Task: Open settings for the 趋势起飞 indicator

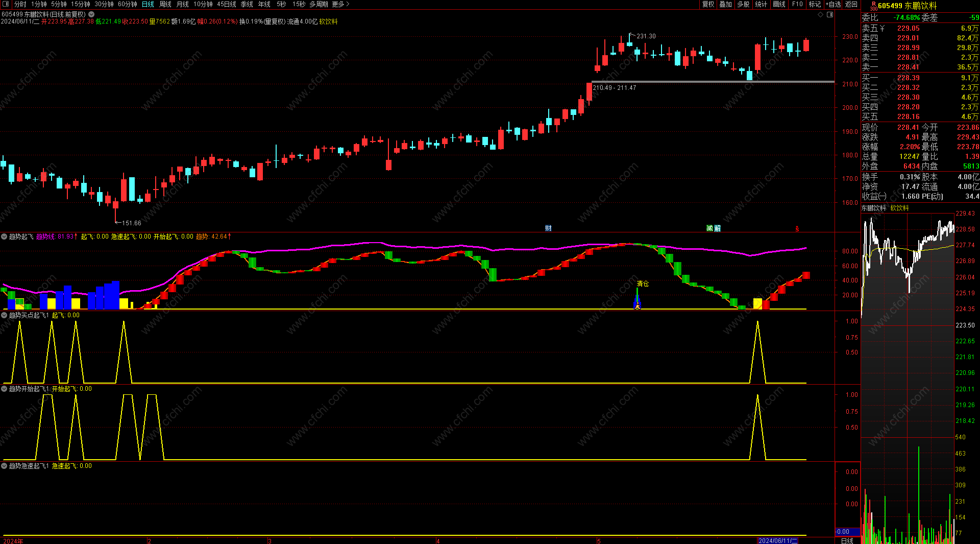Action: click(4, 236)
